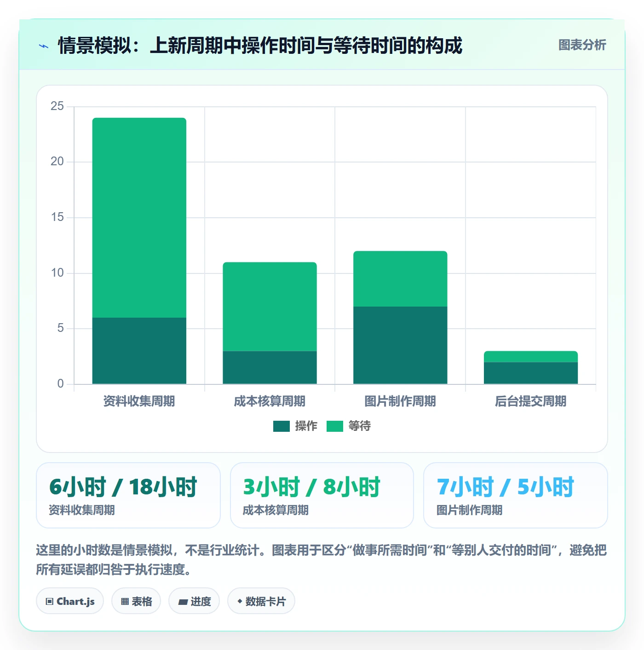The width and height of the screenshot is (644, 650).
Task: Click the y-axis value 15
Action: (57, 217)
